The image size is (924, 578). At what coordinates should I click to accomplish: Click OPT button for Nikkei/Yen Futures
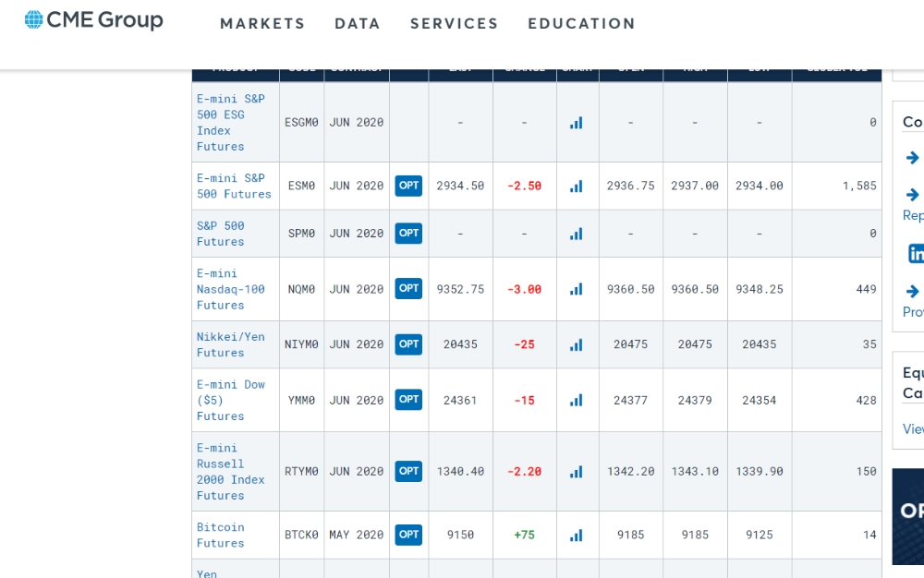pyautogui.click(x=408, y=343)
